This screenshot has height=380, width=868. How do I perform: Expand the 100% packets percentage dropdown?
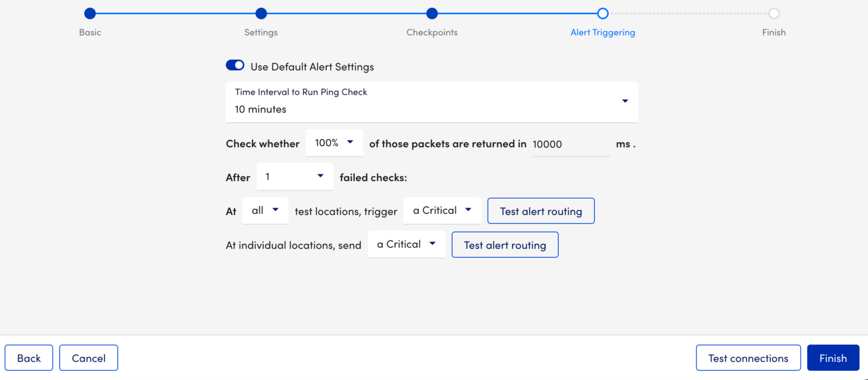tap(334, 143)
